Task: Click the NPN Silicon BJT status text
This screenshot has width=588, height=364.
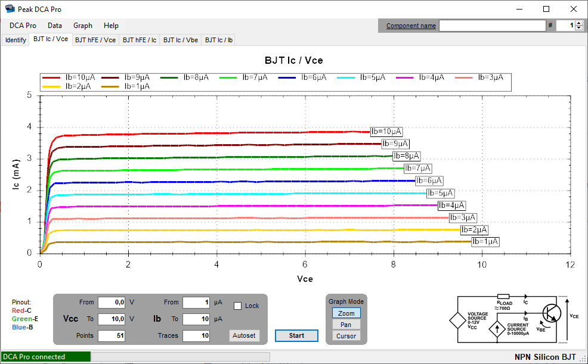Action: 545,357
